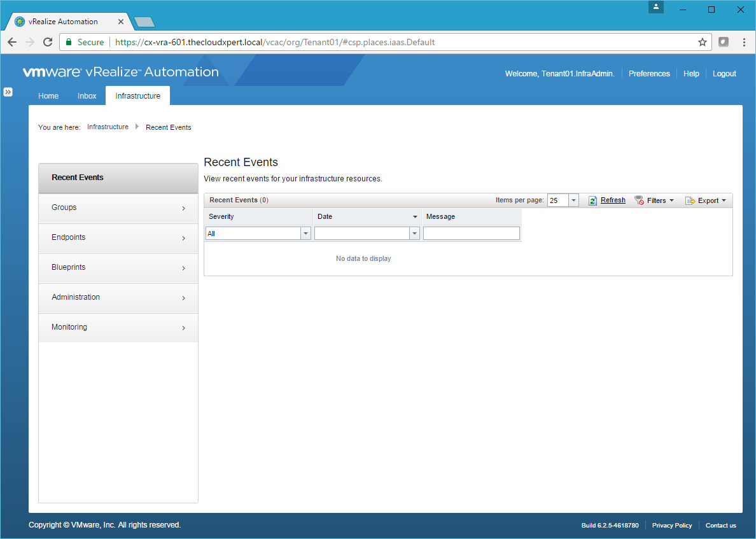Open the Items per page dropdown
This screenshot has width=756, height=539.
(x=573, y=200)
